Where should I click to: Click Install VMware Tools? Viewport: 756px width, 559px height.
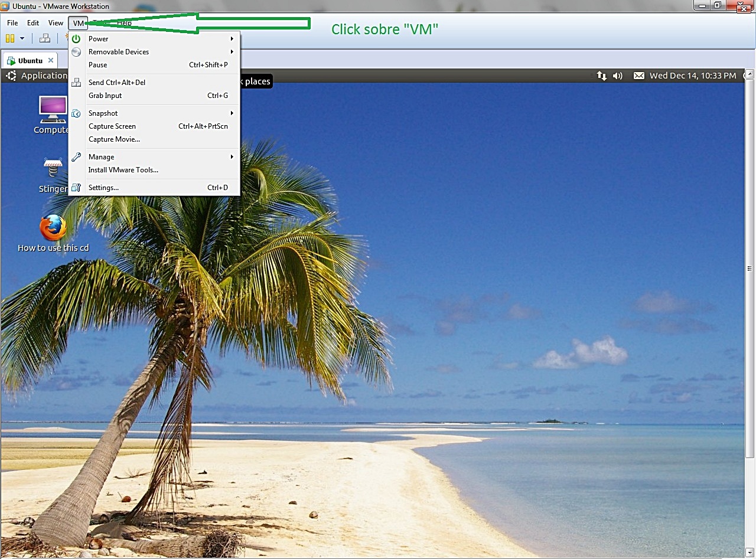click(123, 170)
